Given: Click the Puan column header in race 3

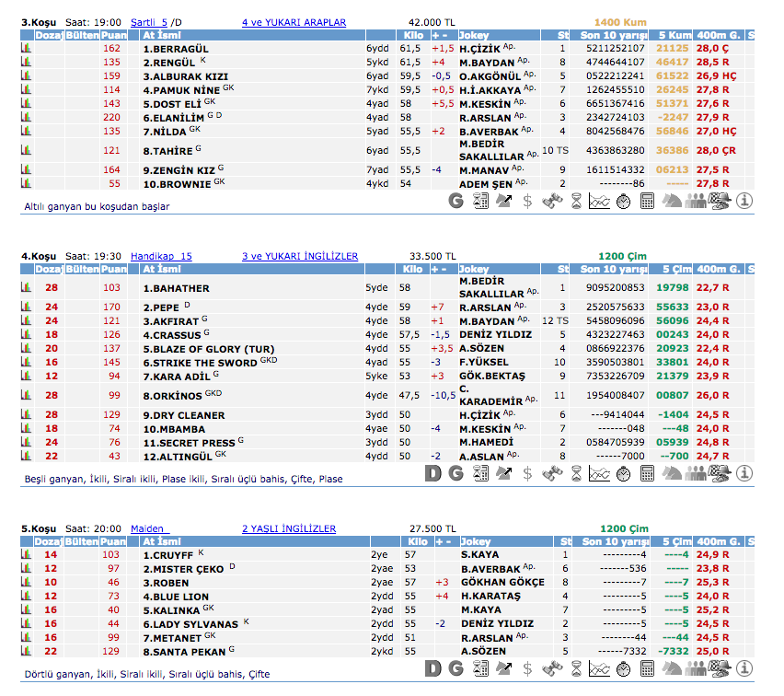Looking at the screenshot, I should [113, 35].
